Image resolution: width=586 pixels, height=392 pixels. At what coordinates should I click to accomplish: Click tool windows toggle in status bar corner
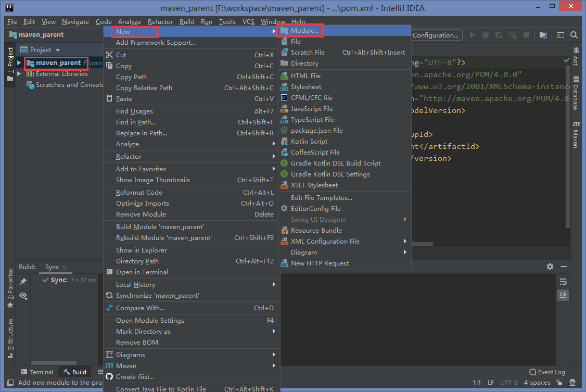click(10, 382)
